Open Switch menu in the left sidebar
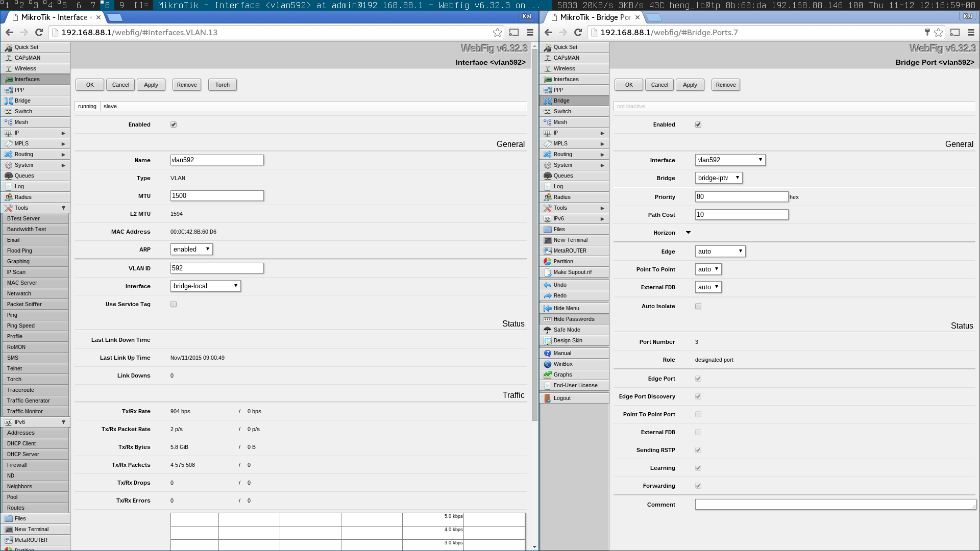The width and height of the screenshot is (980, 551). pyautogui.click(x=23, y=111)
